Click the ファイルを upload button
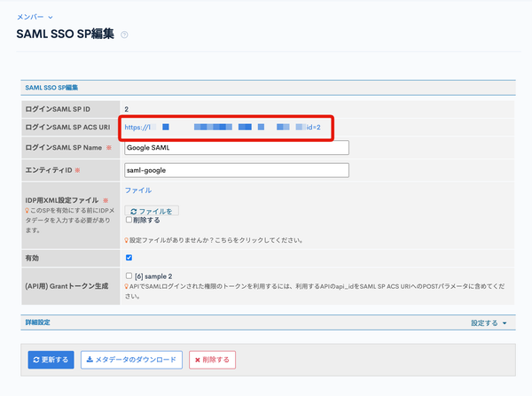 click(x=152, y=211)
